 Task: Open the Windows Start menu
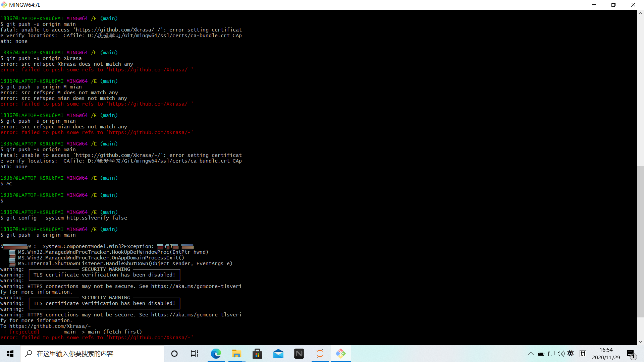pyautogui.click(x=10, y=354)
